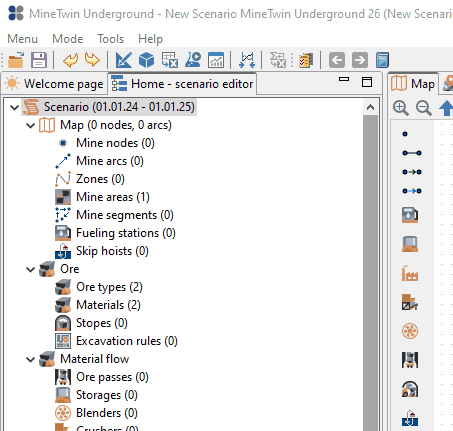Viewport: 453px width, 431px height.
Task: Select the single node map tool
Action: coord(405,134)
